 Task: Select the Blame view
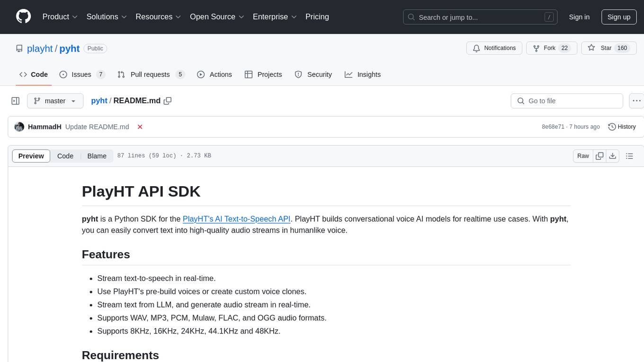pyautogui.click(x=97, y=156)
